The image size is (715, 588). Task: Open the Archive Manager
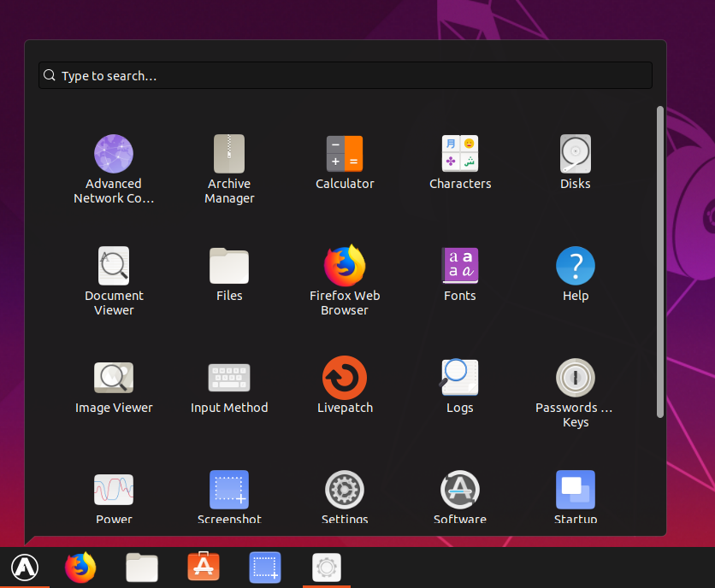[x=229, y=154]
